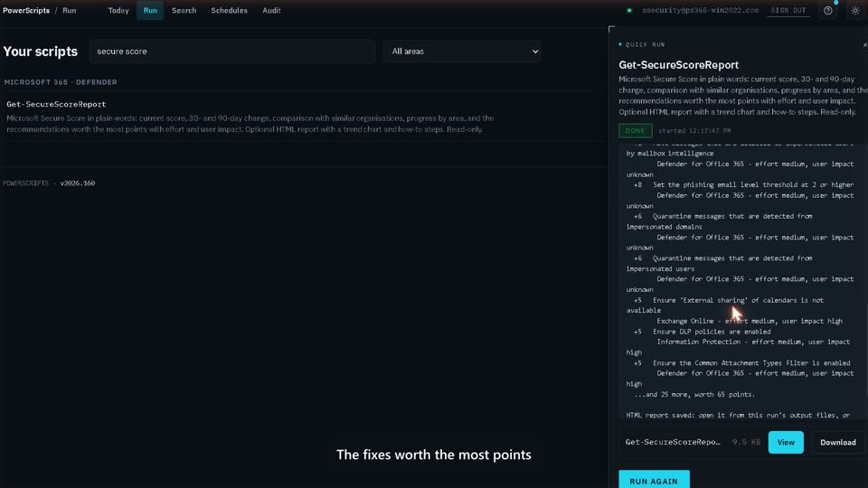The height and width of the screenshot is (488, 868).
Task: Switch to the Today tab
Action: click(118, 11)
